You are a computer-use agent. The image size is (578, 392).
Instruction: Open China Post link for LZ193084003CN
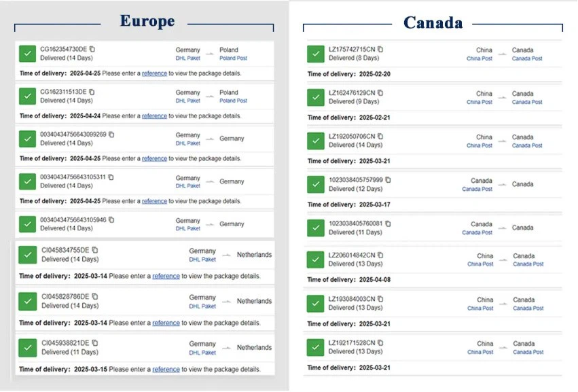pyautogui.click(x=480, y=308)
